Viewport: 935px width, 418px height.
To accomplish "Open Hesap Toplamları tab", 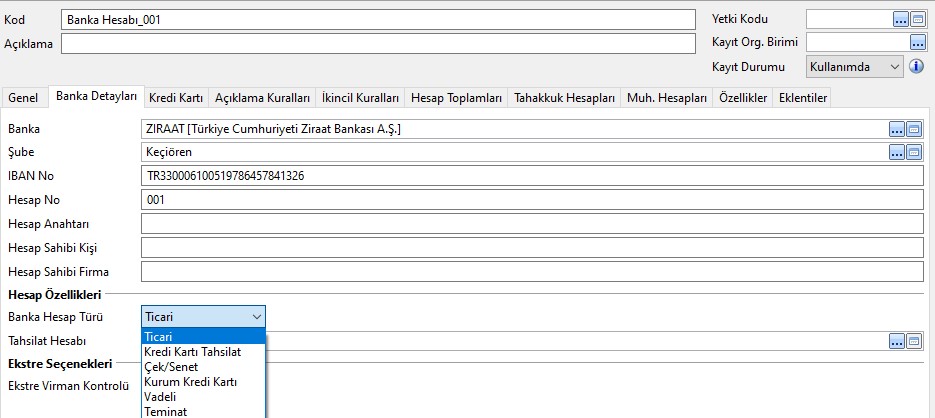I will (x=456, y=98).
